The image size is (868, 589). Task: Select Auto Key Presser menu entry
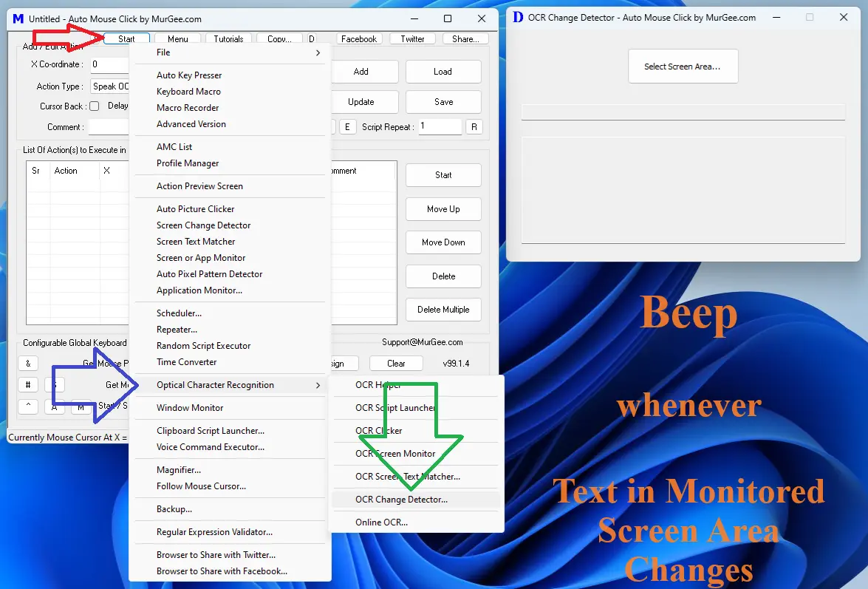click(x=230, y=75)
